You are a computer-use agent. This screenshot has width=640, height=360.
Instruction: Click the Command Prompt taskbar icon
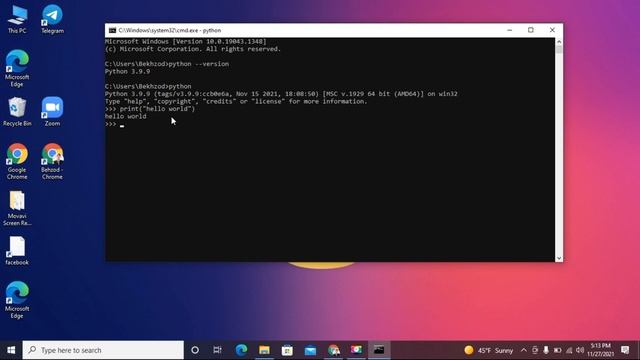point(379,350)
